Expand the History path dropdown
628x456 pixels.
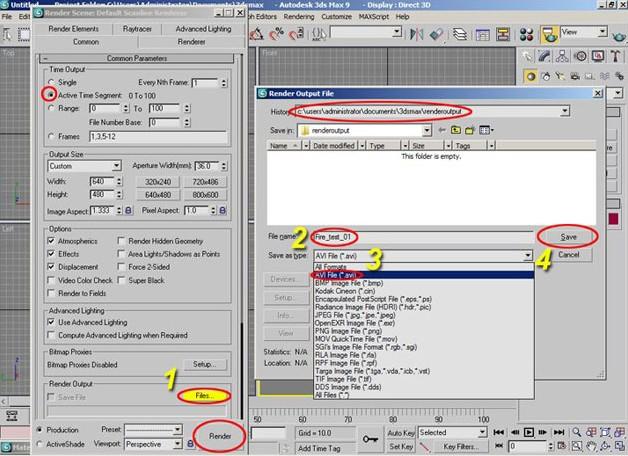pyautogui.click(x=564, y=111)
